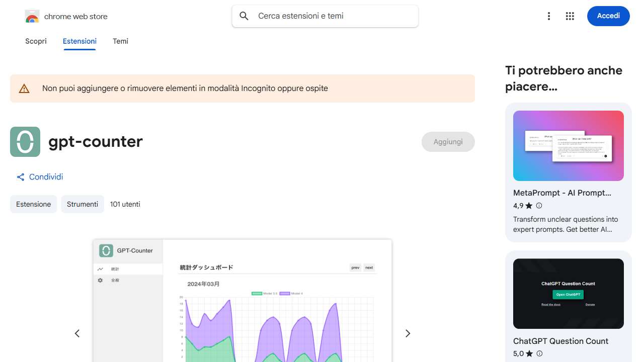Screen dimensions: 644x362
Task: Click the Cerca estensioni e temi field
Action: pos(325,16)
